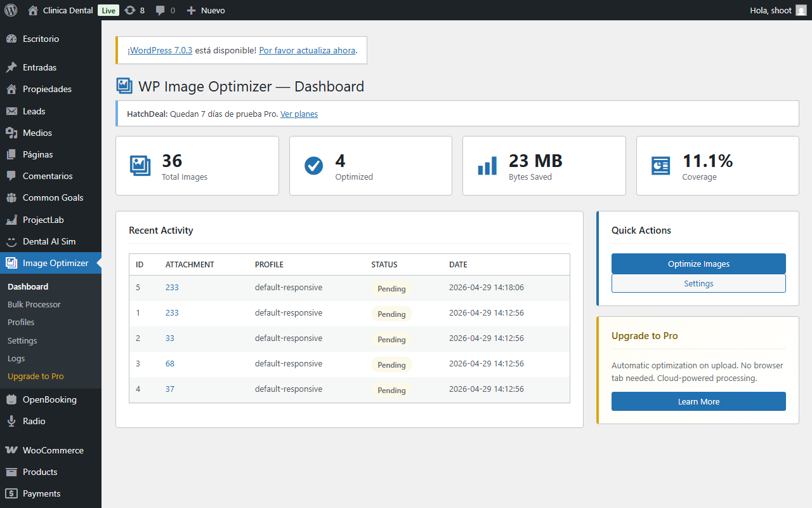This screenshot has width=812, height=508.
Task: Click the PROFILE column header
Action: pos(269,264)
